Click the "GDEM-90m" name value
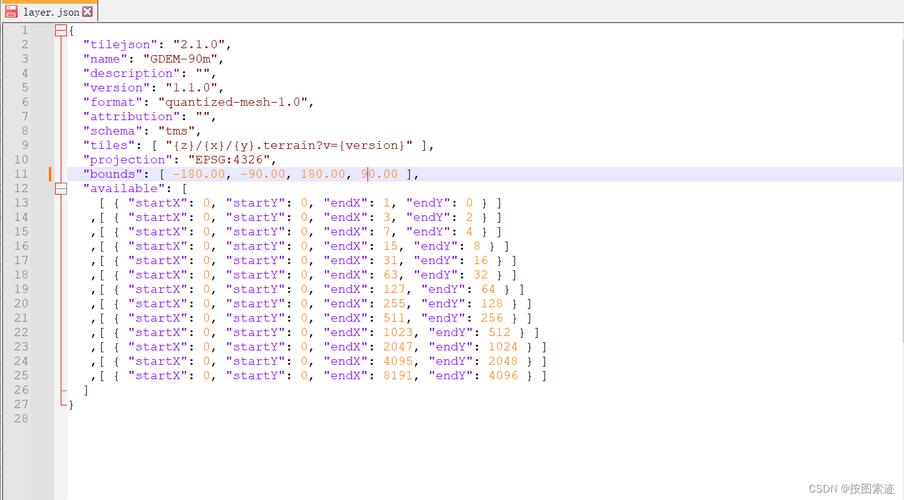 [180, 59]
